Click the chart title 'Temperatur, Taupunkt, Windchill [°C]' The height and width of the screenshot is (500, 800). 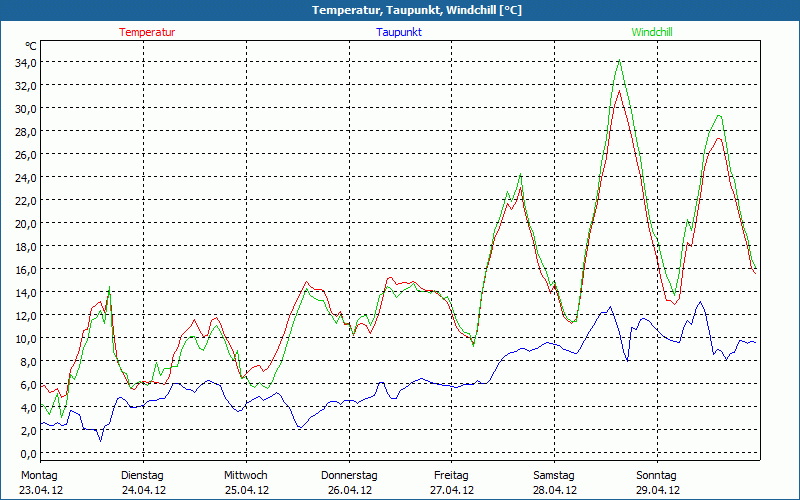click(417, 10)
